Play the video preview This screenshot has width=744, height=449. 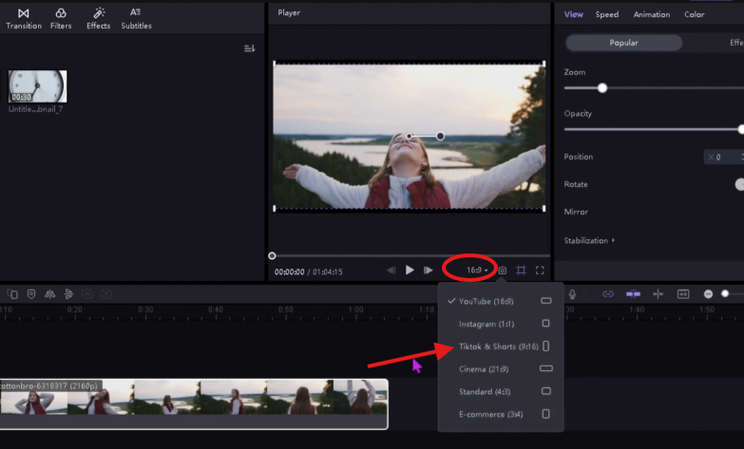(x=409, y=270)
